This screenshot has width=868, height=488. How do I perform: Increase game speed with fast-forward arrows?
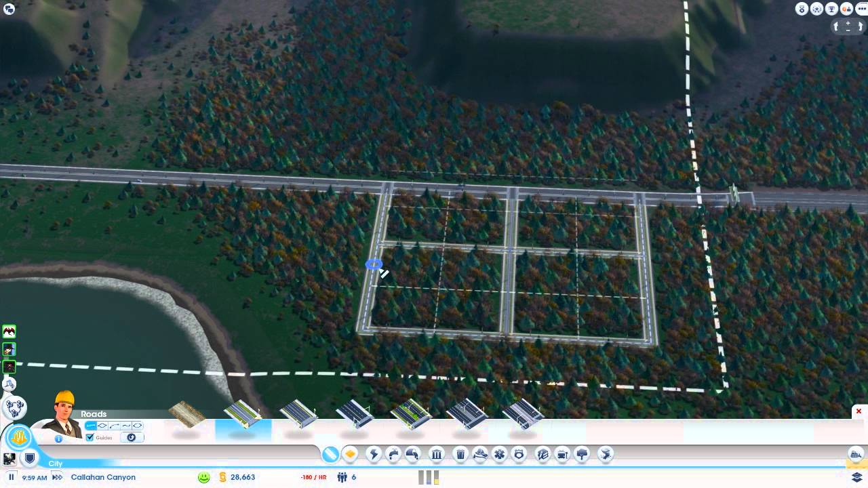pos(58,477)
